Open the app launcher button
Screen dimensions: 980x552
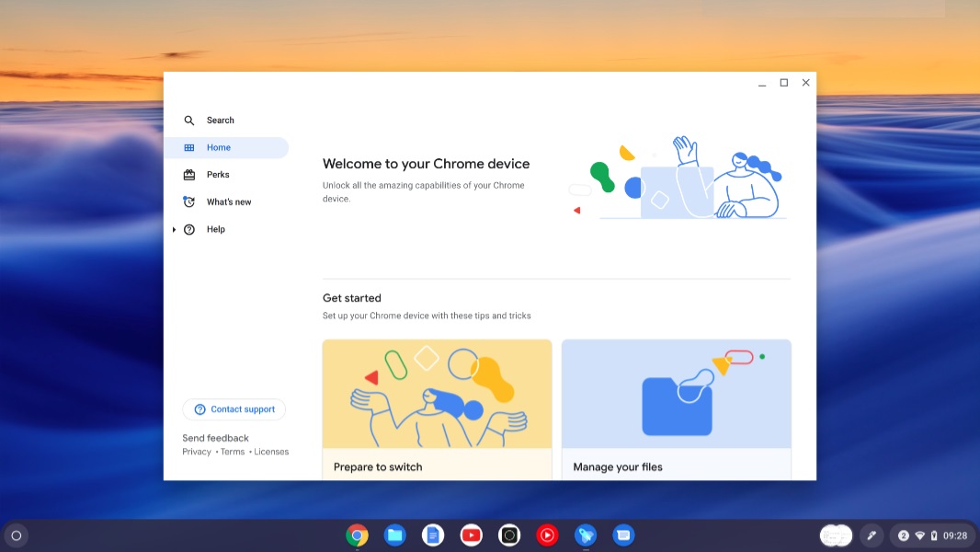pos(16,535)
